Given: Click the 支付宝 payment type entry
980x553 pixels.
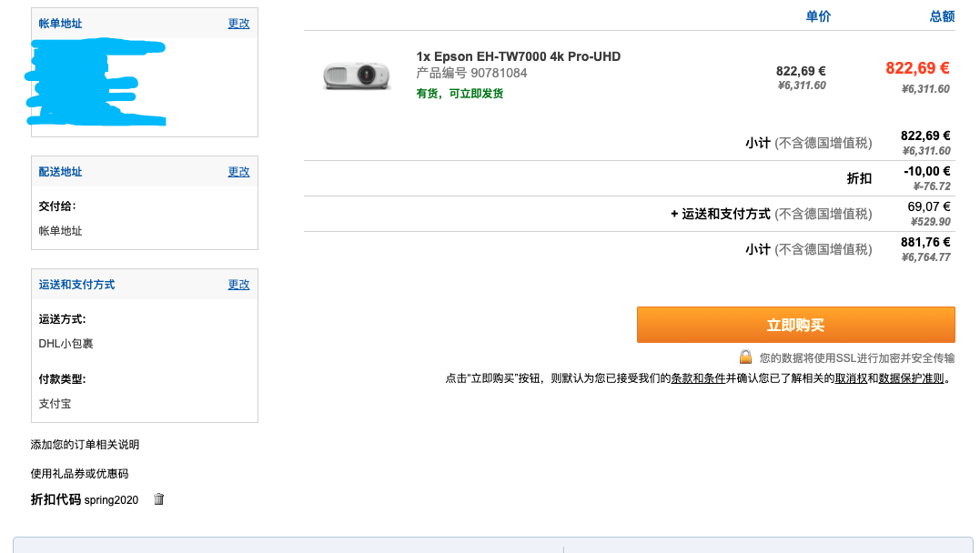Looking at the screenshot, I should (x=55, y=404).
